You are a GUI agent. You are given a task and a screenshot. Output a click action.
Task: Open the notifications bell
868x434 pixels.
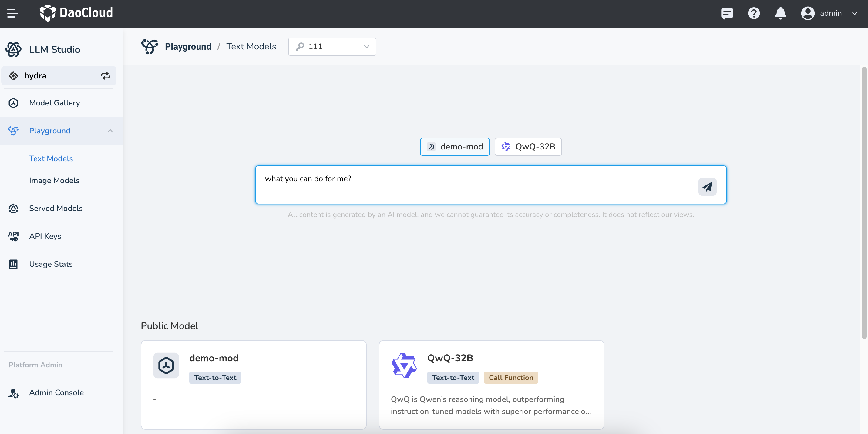780,13
